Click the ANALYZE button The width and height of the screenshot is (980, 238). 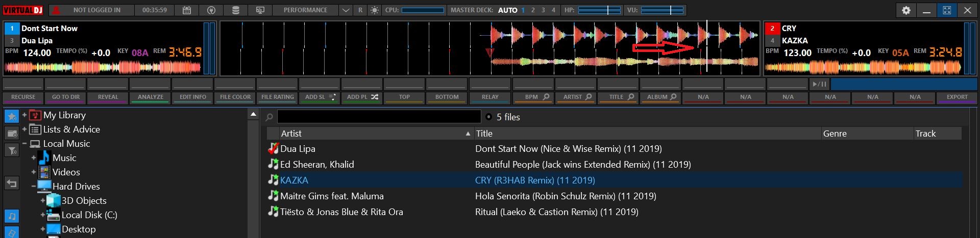pyautogui.click(x=150, y=97)
